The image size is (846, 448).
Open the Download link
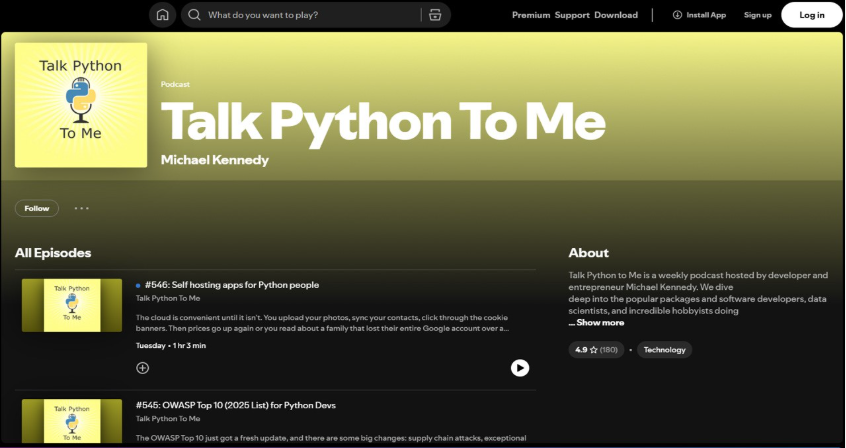[x=616, y=15]
